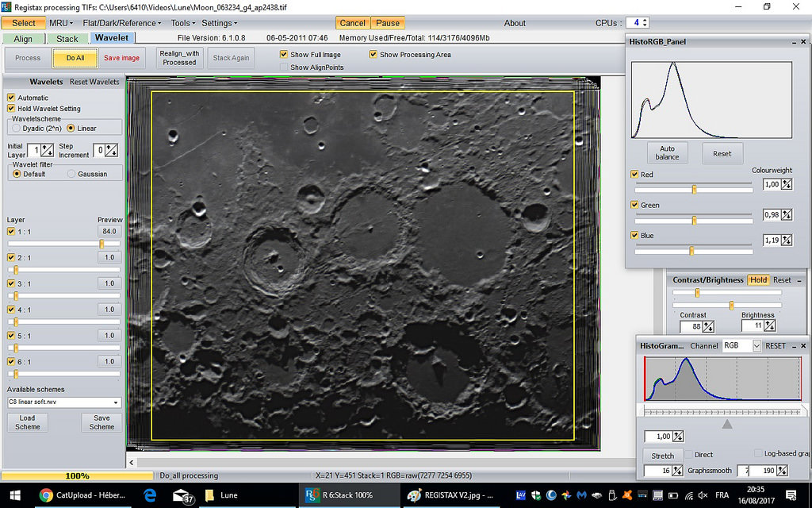Click the Initial Layer stepper arrows
Screen dimensions: 812x508
(47, 150)
